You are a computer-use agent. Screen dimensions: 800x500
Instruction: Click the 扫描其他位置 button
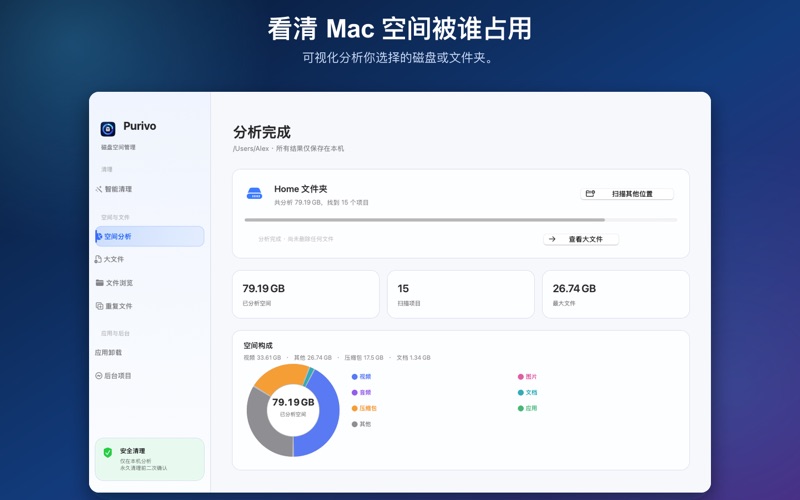pos(627,194)
